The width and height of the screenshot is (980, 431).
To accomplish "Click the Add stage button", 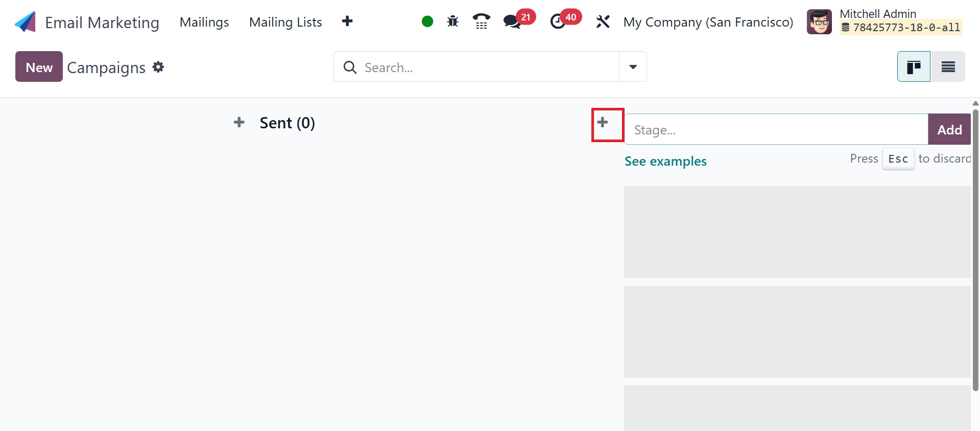I will 949,129.
